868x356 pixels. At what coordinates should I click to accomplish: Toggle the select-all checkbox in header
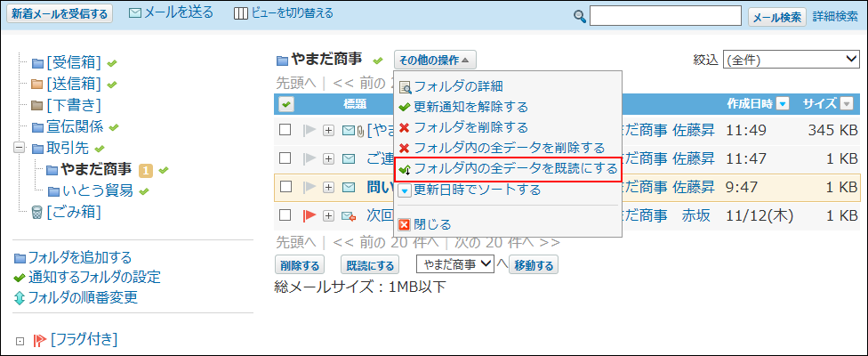click(286, 103)
